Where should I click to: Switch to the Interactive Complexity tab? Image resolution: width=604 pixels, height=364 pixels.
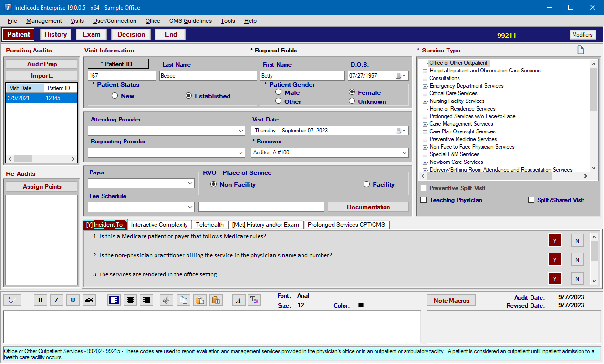click(x=159, y=225)
